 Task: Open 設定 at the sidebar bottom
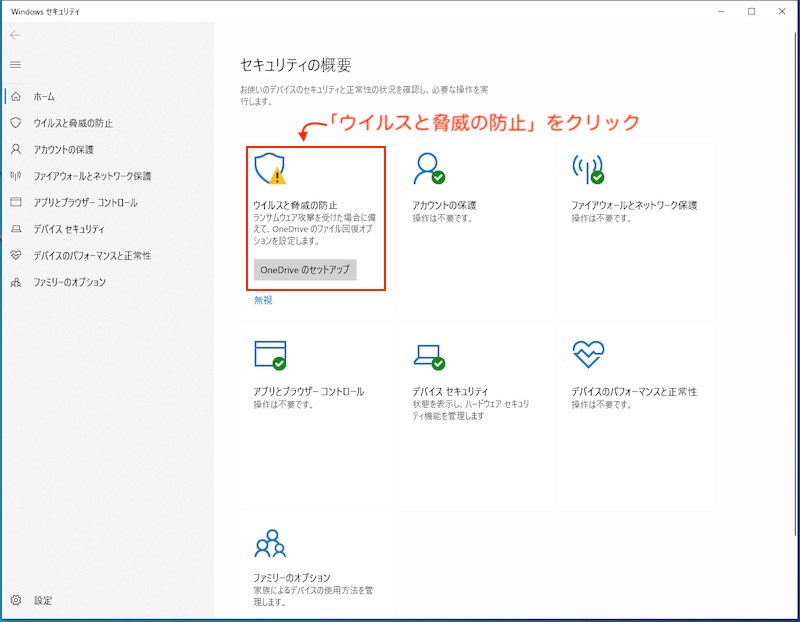[43, 601]
